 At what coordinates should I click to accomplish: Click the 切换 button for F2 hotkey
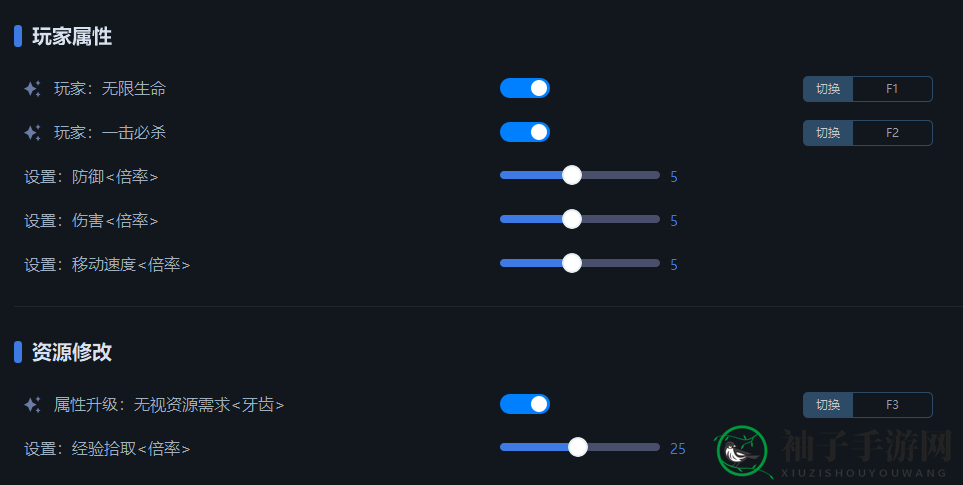[828, 133]
